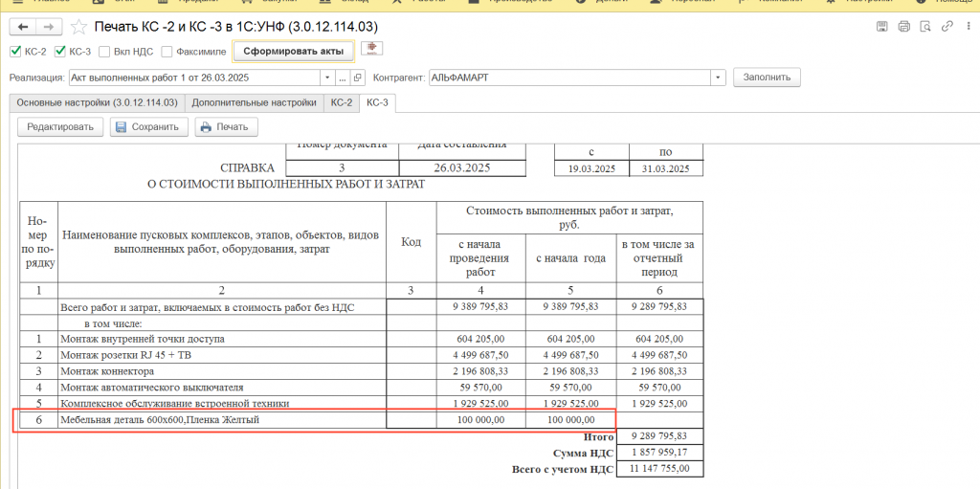Image resolution: width=980 pixels, height=489 pixels.
Task: Select row Монтаж розетки RJ 45 + ТВ
Action: (361, 355)
